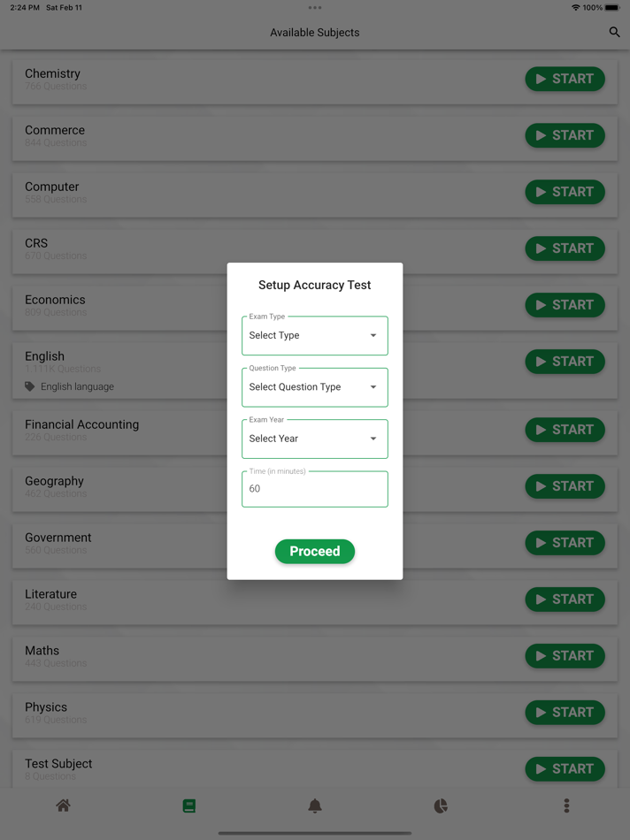Open the Exam Type dropdown
The height and width of the screenshot is (840, 630).
point(314,335)
